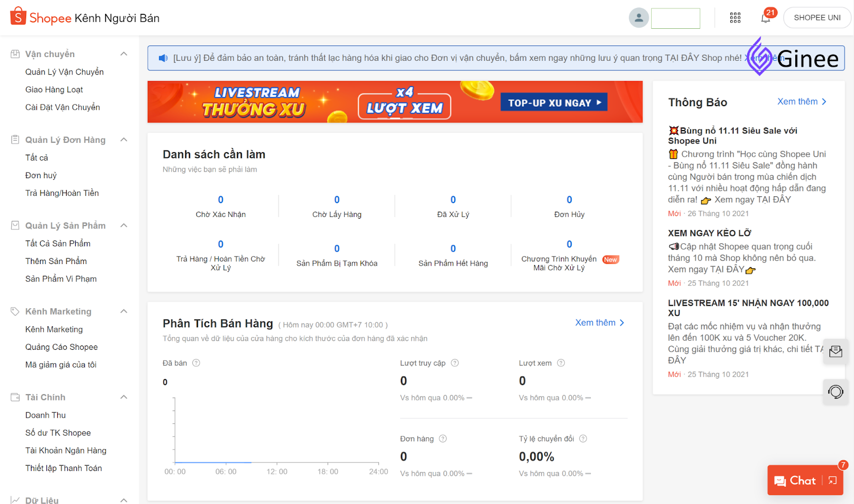The image size is (854, 504).
Task: Click the Đơn hàng help icon
Action: [443, 439]
